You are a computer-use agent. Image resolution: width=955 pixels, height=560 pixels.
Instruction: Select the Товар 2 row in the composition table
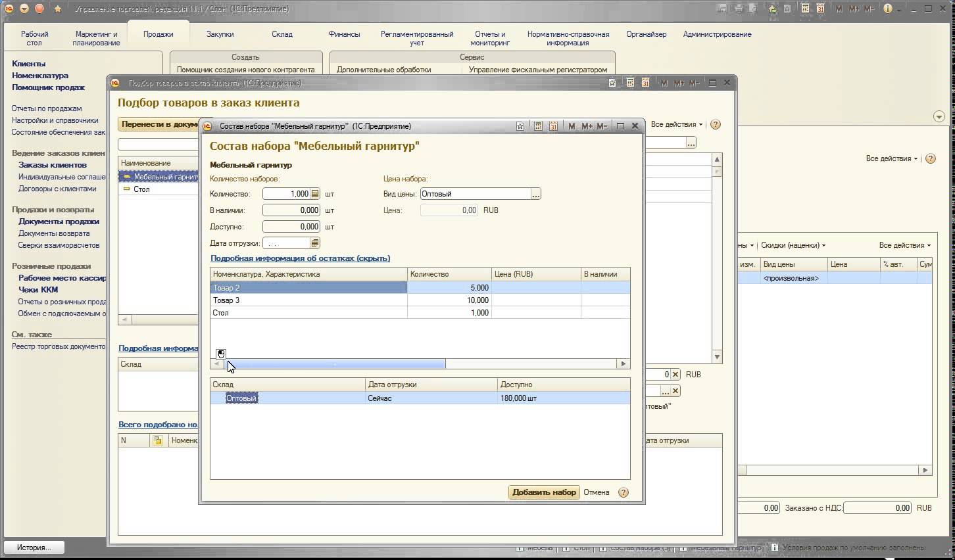420,288
